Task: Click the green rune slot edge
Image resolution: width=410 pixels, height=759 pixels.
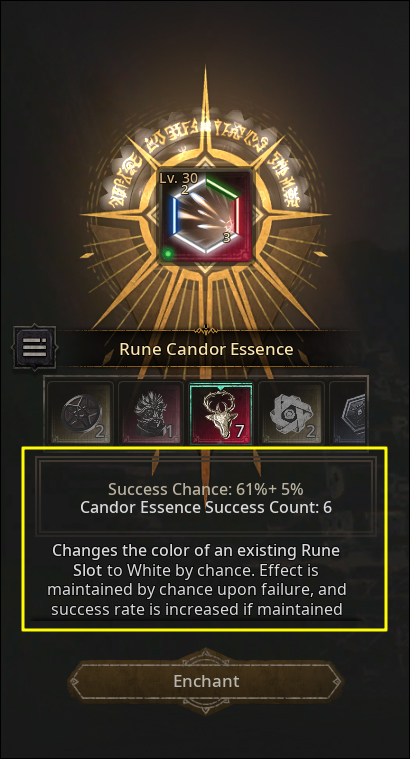Action: click(222, 188)
